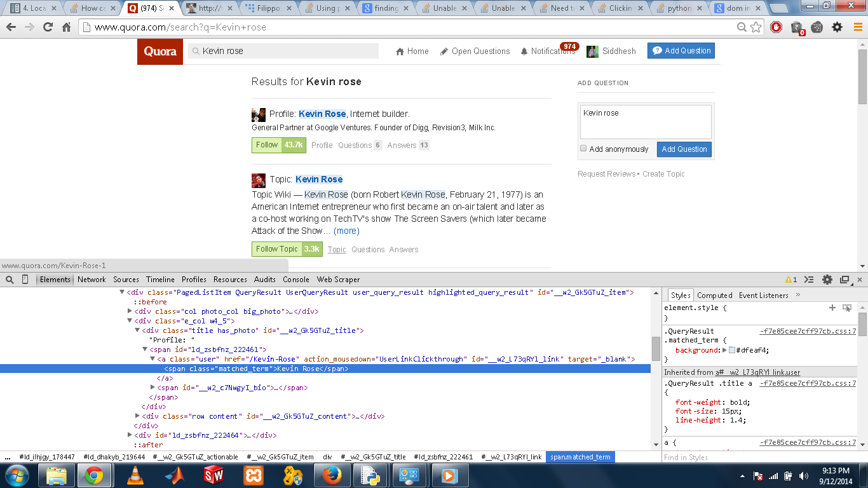Switch to the Web Scraper tab
868x488 pixels.
coord(338,280)
